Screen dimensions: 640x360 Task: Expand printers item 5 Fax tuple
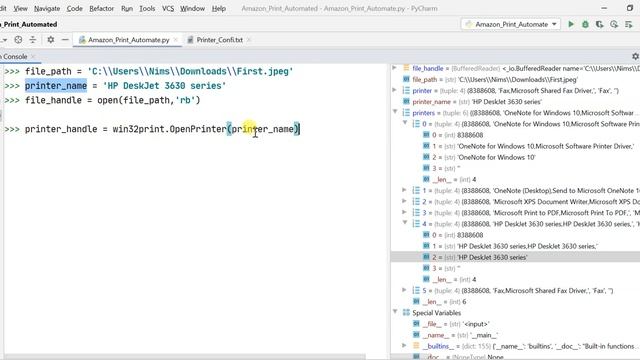tap(405, 290)
